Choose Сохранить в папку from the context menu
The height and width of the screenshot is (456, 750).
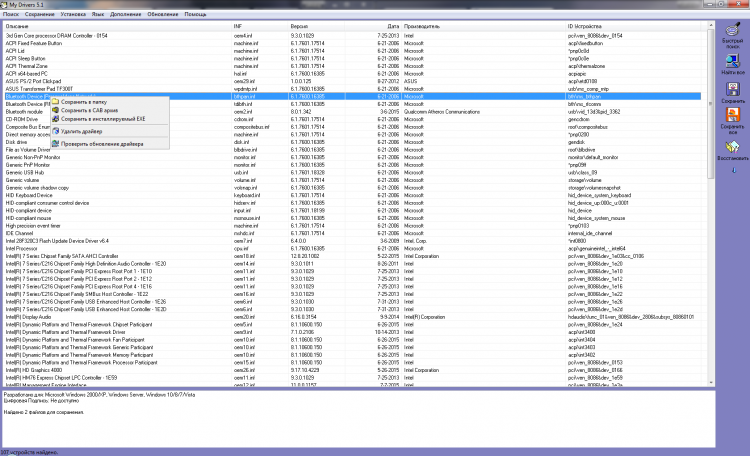[110, 102]
